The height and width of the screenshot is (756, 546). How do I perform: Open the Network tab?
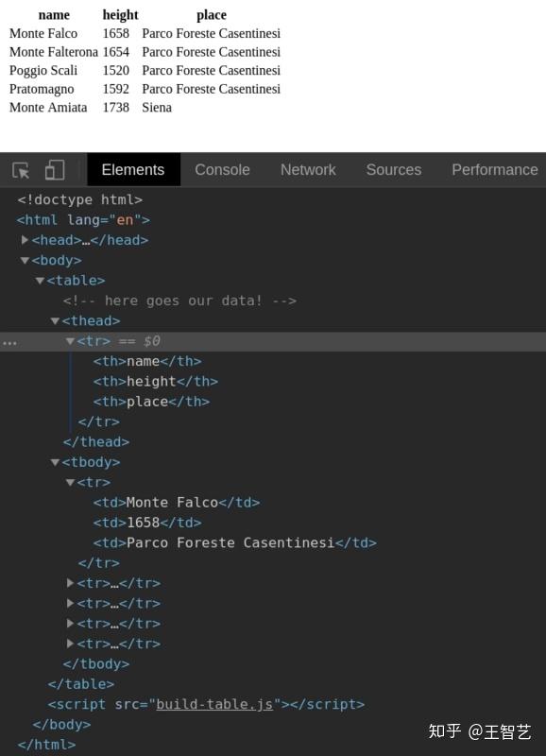308,170
